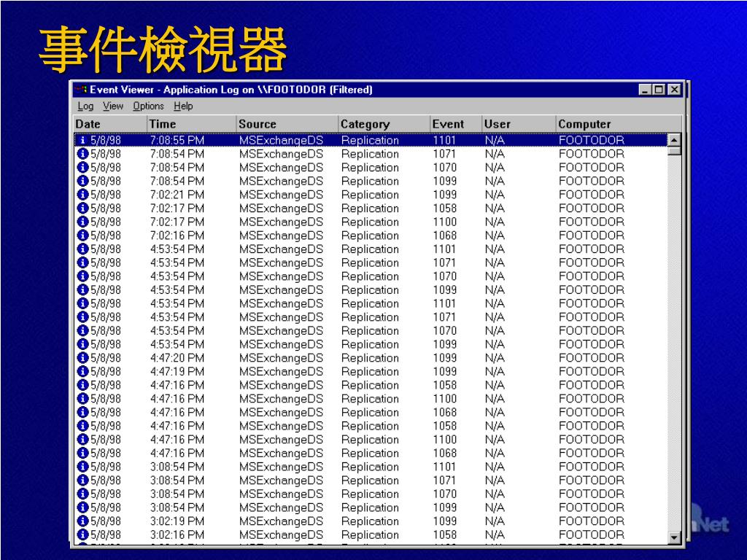Click event number 1058 in 3:02:16 PM row
Viewport: 747px width, 560px height.
tap(444, 534)
